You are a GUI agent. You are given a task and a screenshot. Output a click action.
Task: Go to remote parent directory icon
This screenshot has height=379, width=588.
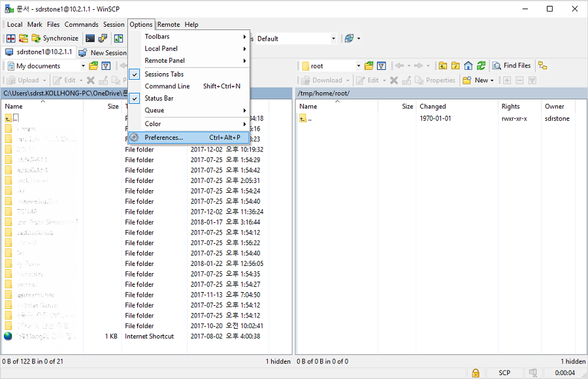(x=443, y=66)
